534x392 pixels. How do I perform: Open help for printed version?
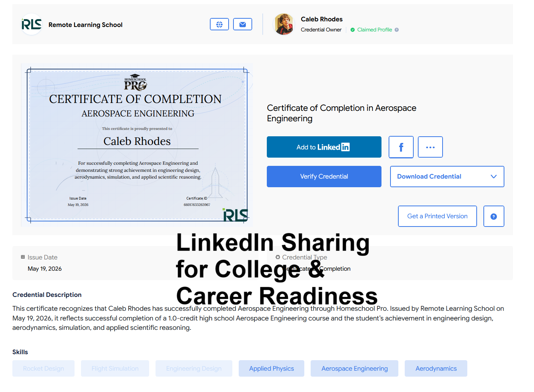coord(494,216)
